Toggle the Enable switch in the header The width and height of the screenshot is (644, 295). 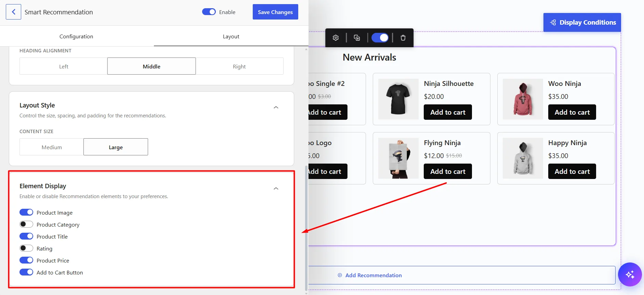pos(209,12)
